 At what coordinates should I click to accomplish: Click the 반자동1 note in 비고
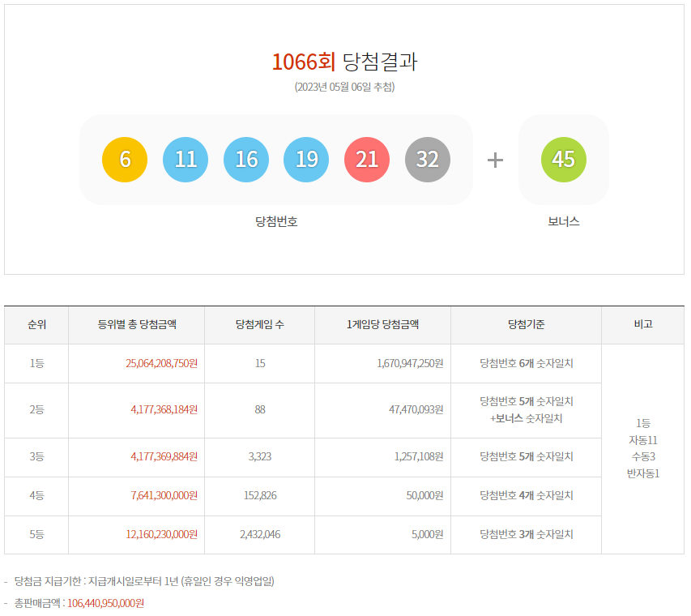click(x=643, y=473)
